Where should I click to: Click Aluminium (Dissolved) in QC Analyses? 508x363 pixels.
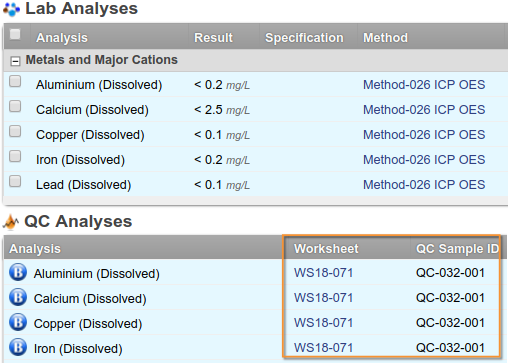(x=97, y=274)
